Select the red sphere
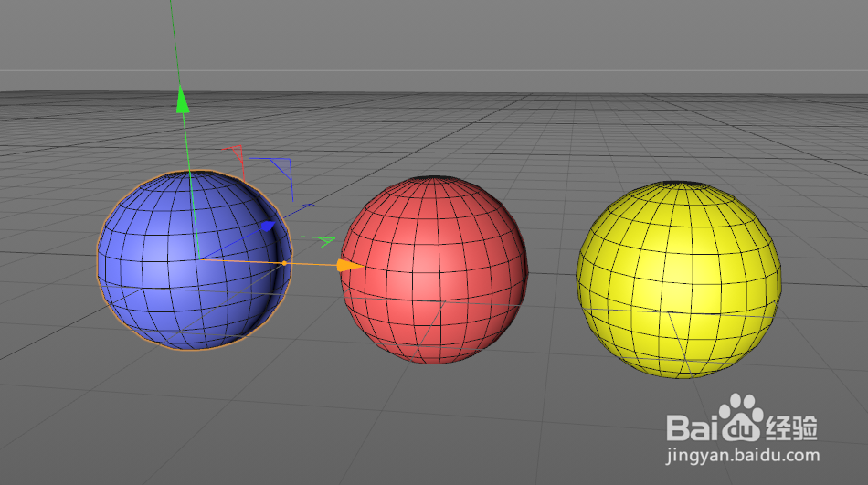This screenshot has height=485, width=868. [x=434, y=269]
